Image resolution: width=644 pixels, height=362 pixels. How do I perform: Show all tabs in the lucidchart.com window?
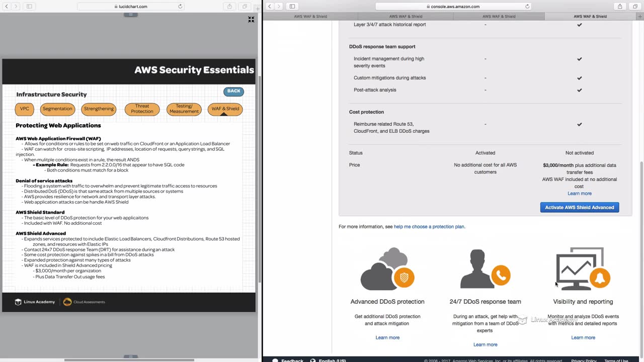coord(245,7)
